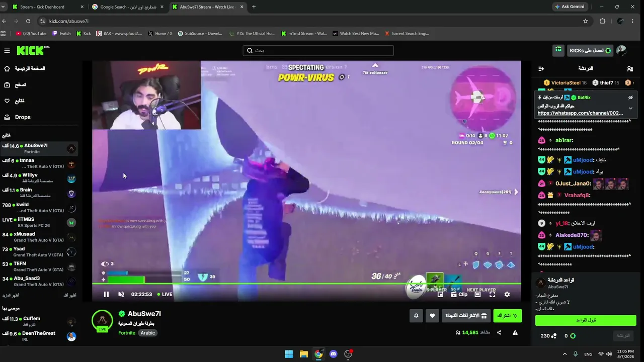644x362 pixels.
Task: Reload the current page
Action: pyautogui.click(x=28, y=21)
